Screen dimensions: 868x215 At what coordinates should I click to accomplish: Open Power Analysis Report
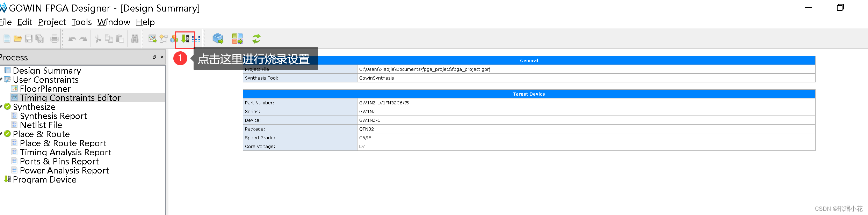click(64, 170)
